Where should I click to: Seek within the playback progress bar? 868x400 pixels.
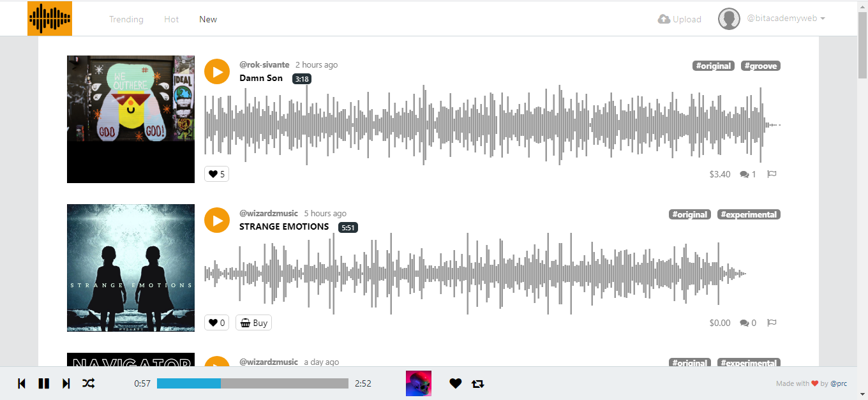pyautogui.click(x=253, y=383)
